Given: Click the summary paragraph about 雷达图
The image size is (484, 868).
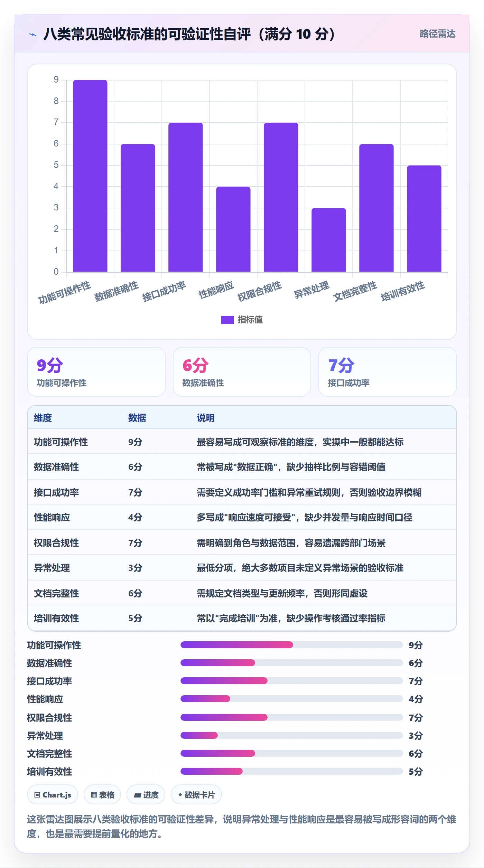Looking at the screenshot, I should click(x=242, y=827).
